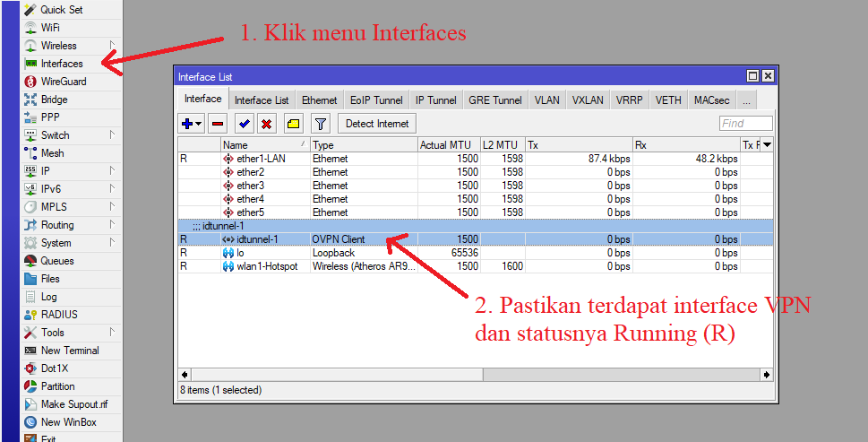This screenshot has height=442, width=868.
Task: Expand the Routing submenu arrow
Action: click(x=112, y=224)
